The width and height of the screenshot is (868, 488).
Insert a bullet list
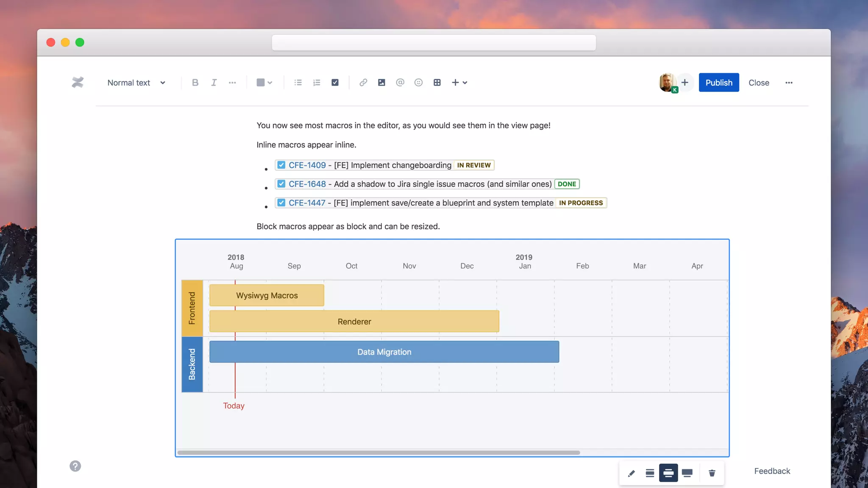point(298,83)
